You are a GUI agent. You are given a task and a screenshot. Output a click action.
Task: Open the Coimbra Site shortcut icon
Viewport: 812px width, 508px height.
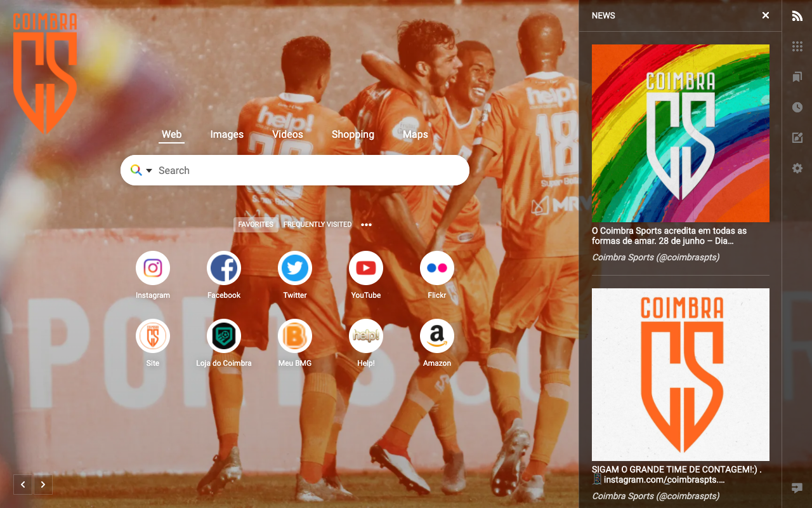pyautogui.click(x=153, y=336)
